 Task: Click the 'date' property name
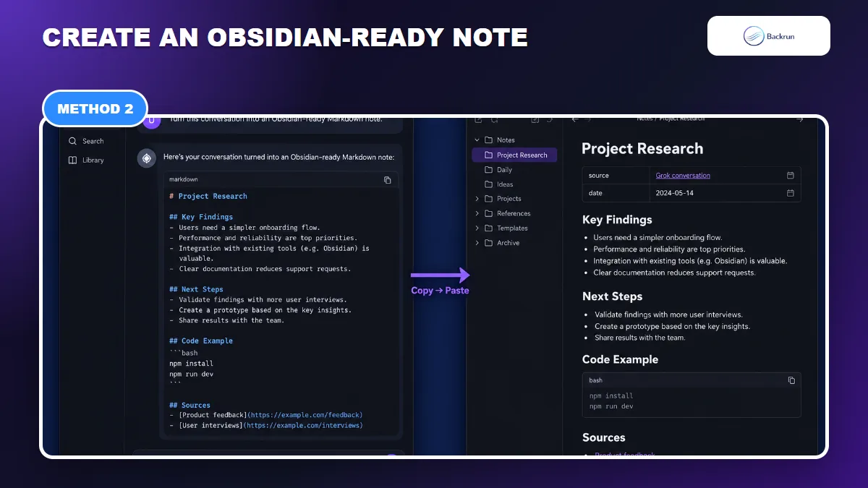[x=595, y=193]
